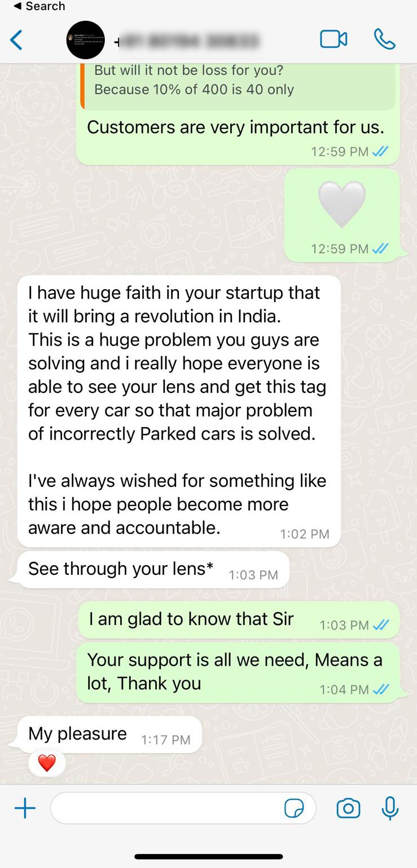
Task: Start a video call
Action: click(x=333, y=39)
